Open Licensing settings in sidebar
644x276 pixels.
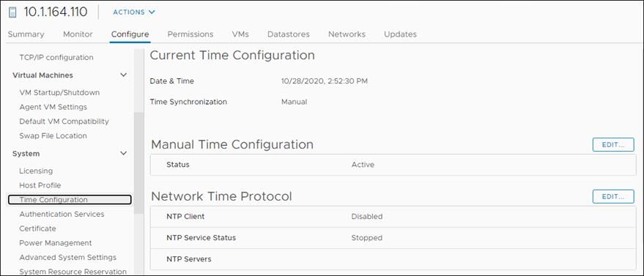[x=36, y=171]
